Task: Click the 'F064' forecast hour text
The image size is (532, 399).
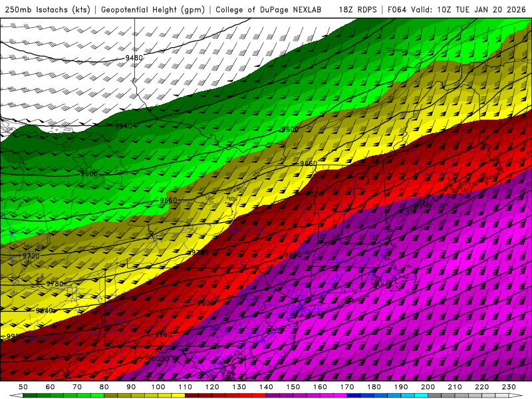Action: pyautogui.click(x=397, y=9)
